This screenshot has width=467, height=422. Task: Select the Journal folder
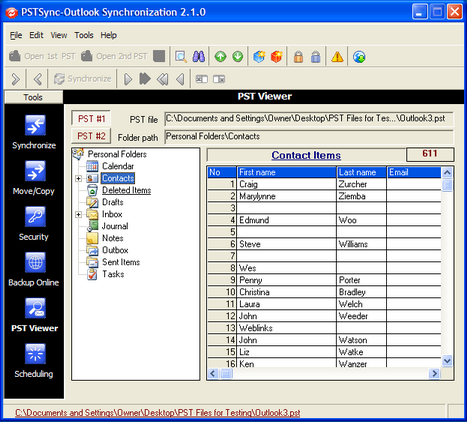pos(115,226)
